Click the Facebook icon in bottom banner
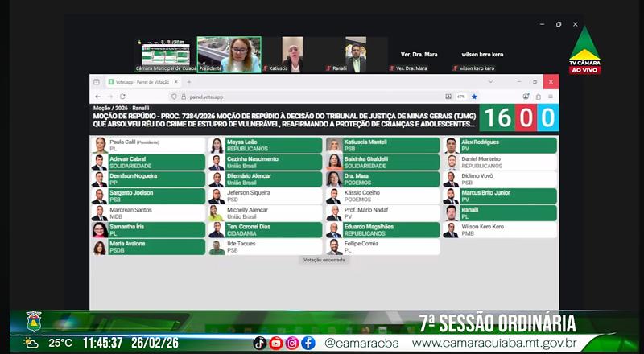 click(x=308, y=343)
